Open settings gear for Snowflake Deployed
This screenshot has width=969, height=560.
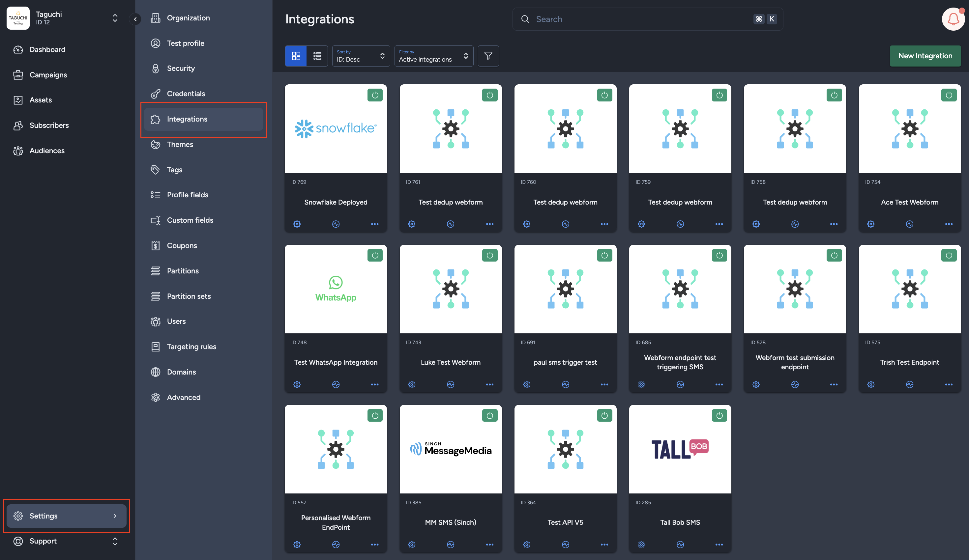click(x=297, y=224)
